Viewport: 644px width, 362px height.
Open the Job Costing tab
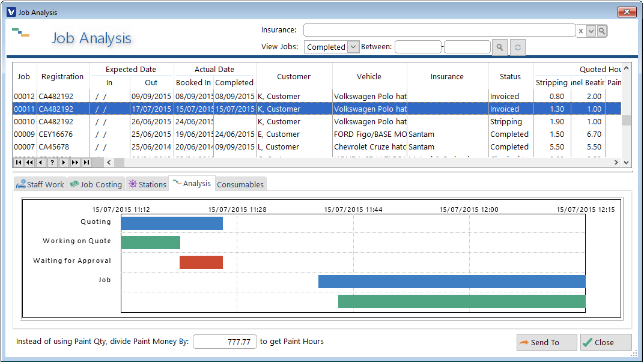(x=96, y=184)
